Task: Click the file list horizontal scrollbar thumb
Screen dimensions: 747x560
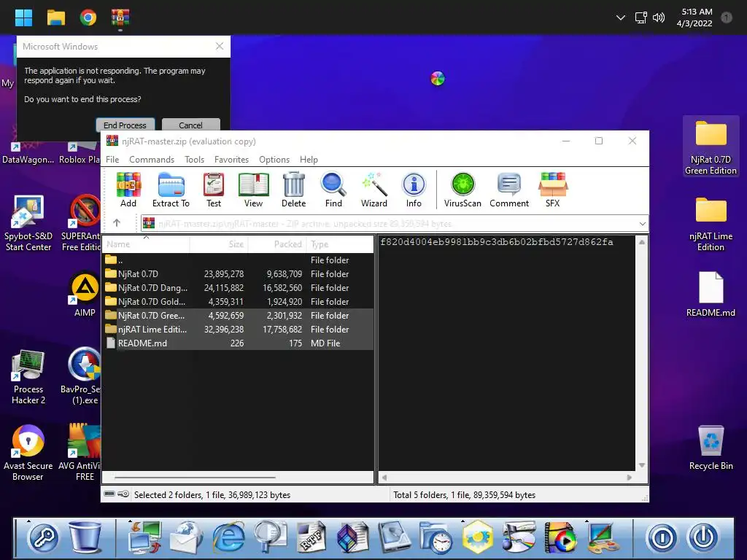Action: (x=195, y=477)
